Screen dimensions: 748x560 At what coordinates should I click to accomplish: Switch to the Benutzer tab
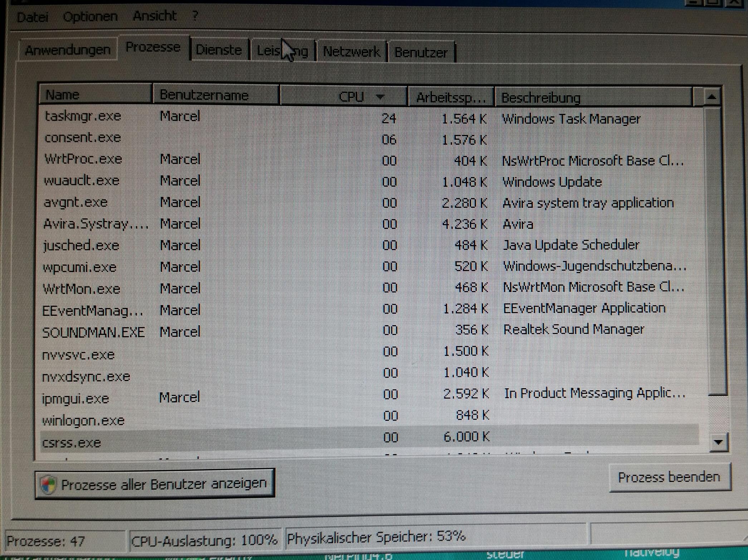pos(421,53)
